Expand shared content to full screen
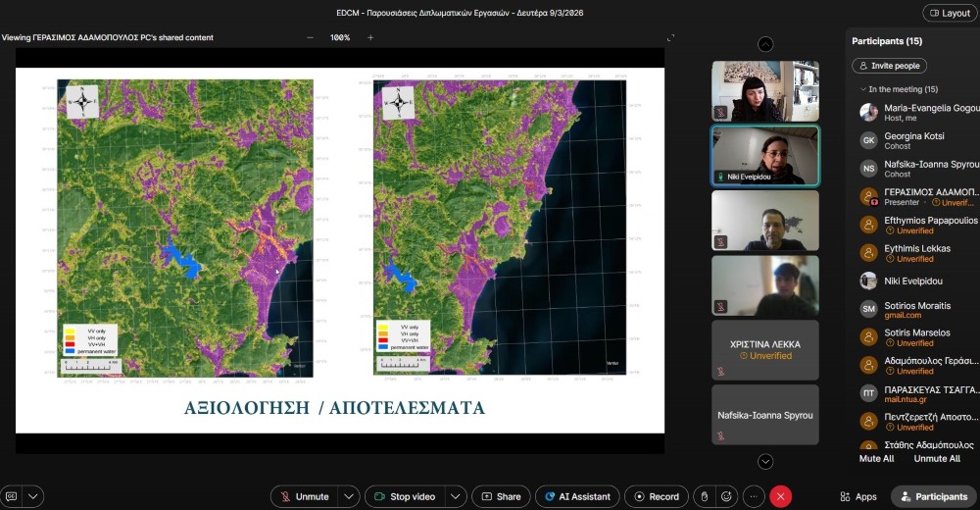980x510 pixels. 670,37
